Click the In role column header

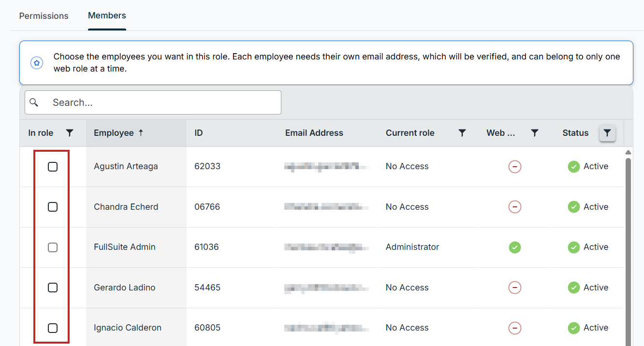[41, 133]
